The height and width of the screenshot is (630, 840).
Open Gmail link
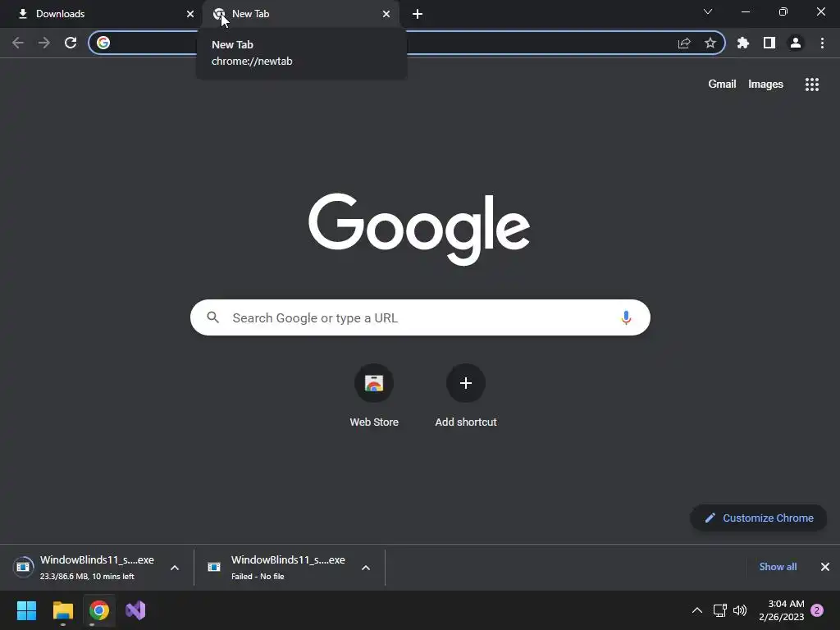(x=722, y=84)
